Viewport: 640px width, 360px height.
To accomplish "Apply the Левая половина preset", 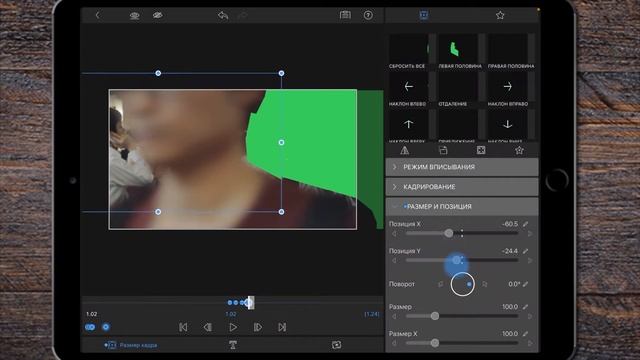I will [x=459, y=52].
